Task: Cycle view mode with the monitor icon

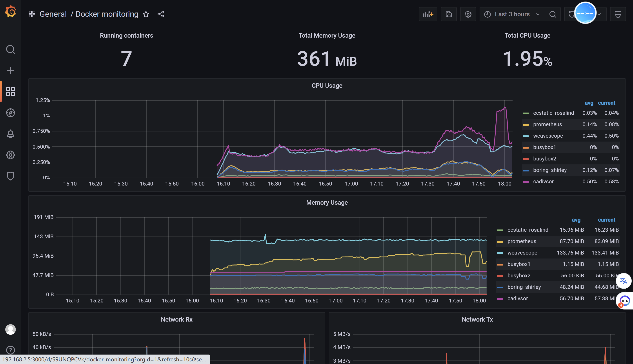Action: click(618, 14)
